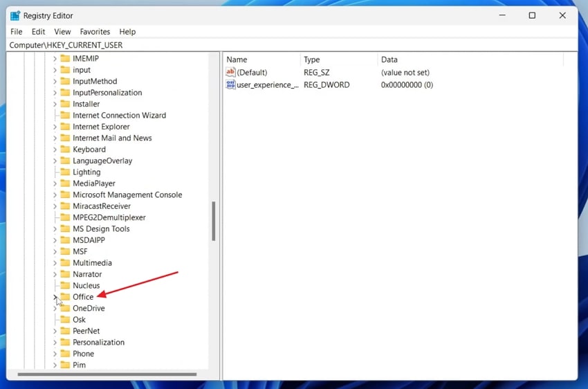Click the Pim folder icon
This screenshot has width=588, height=389.
pyautogui.click(x=65, y=365)
